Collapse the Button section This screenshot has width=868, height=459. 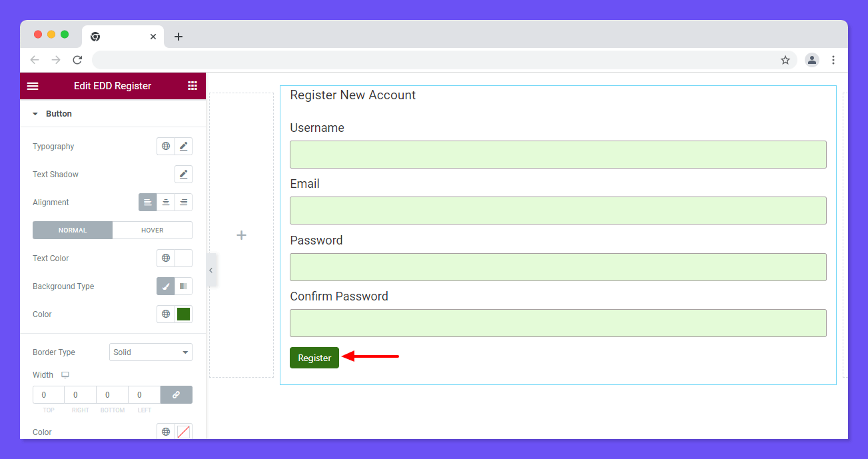click(35, 113)
